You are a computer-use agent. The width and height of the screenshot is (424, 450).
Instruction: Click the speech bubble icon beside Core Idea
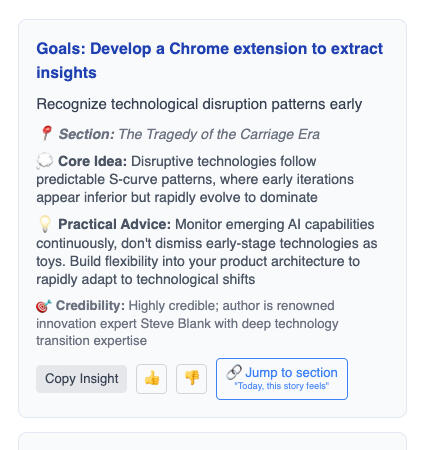point(45,161)
